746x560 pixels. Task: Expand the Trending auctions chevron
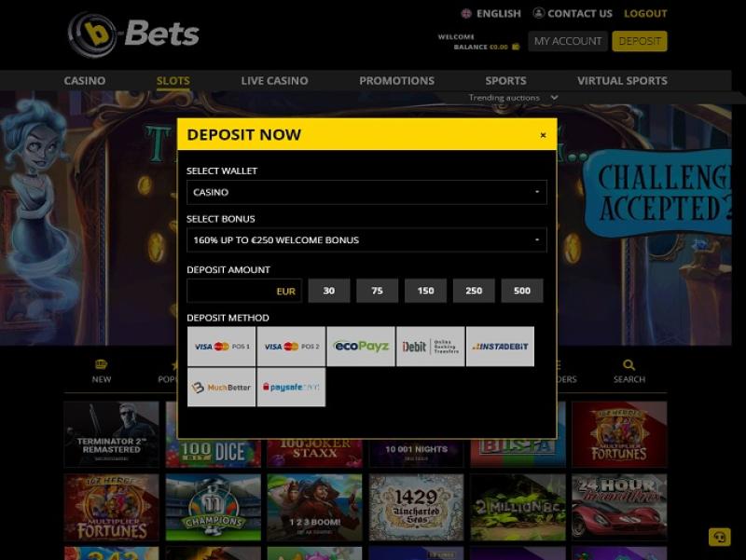554,98
